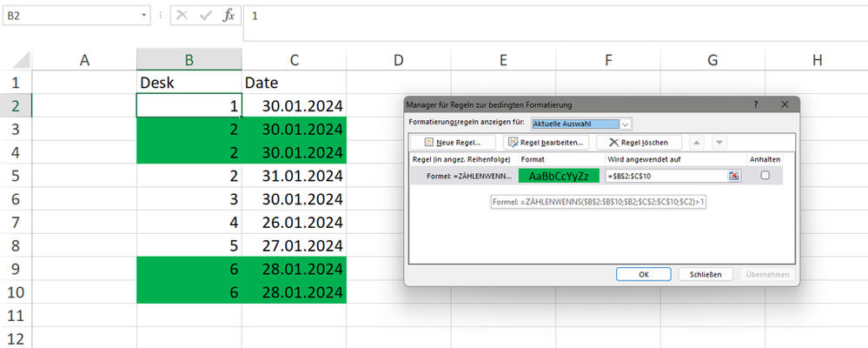Click the Regel (in angez. Reihenfolge) column header
The height and width of the screenshot is (348, 868).
(x=463, y=159)
